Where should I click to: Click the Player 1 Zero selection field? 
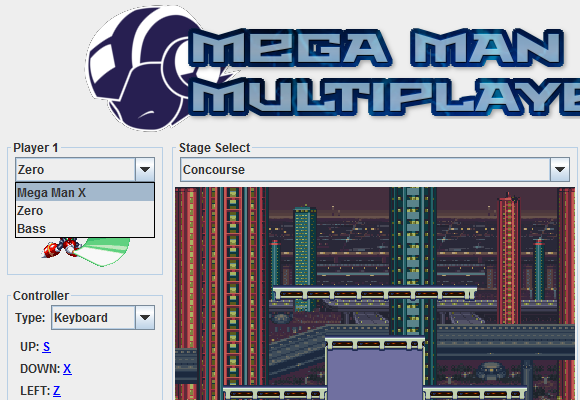pos(85,169)
